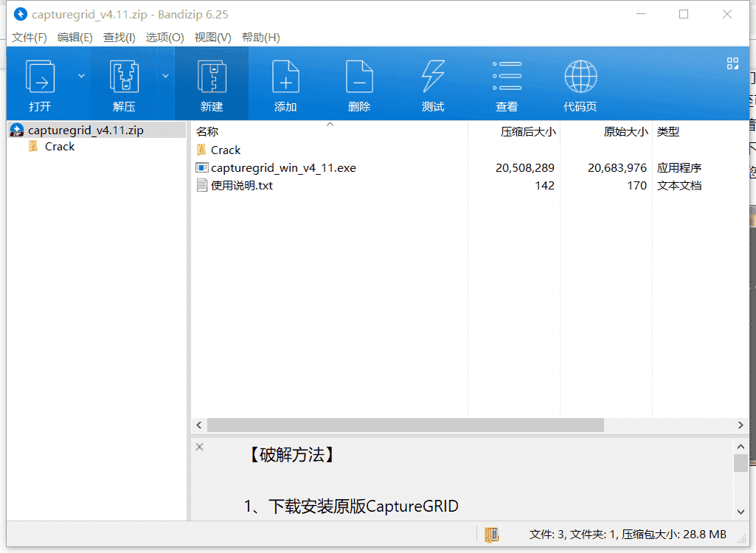Click the Test (测试) lightning icon
756x553 pixels.
click(x=433, y=76)
